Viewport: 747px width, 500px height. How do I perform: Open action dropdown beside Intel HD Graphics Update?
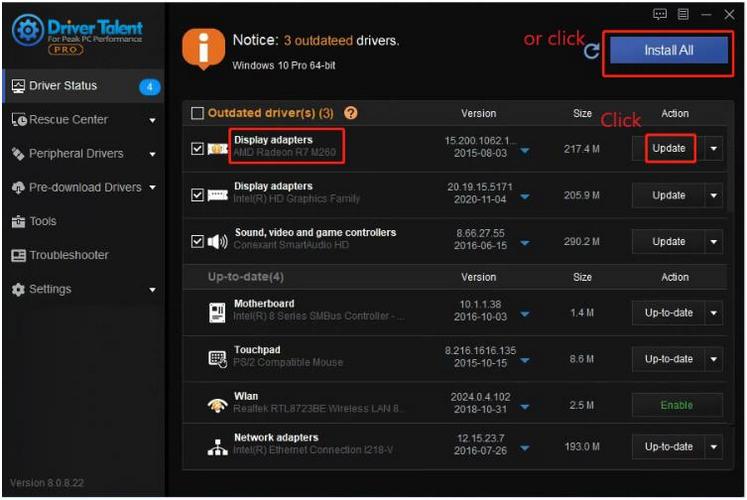(x=714, y=195)
